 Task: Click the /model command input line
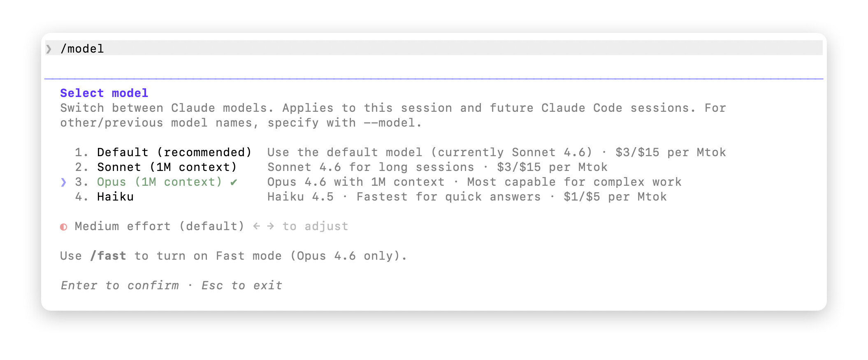(x=434, y=48)
